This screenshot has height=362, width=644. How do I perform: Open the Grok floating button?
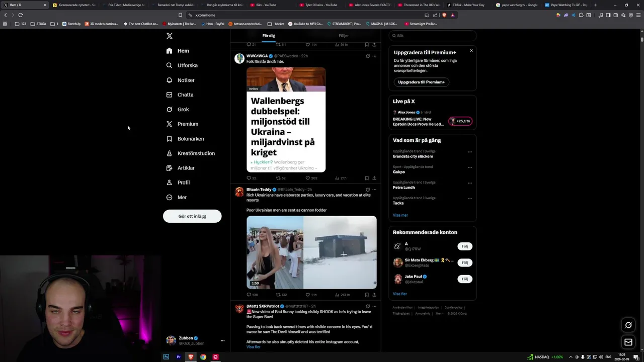[628, 325]
